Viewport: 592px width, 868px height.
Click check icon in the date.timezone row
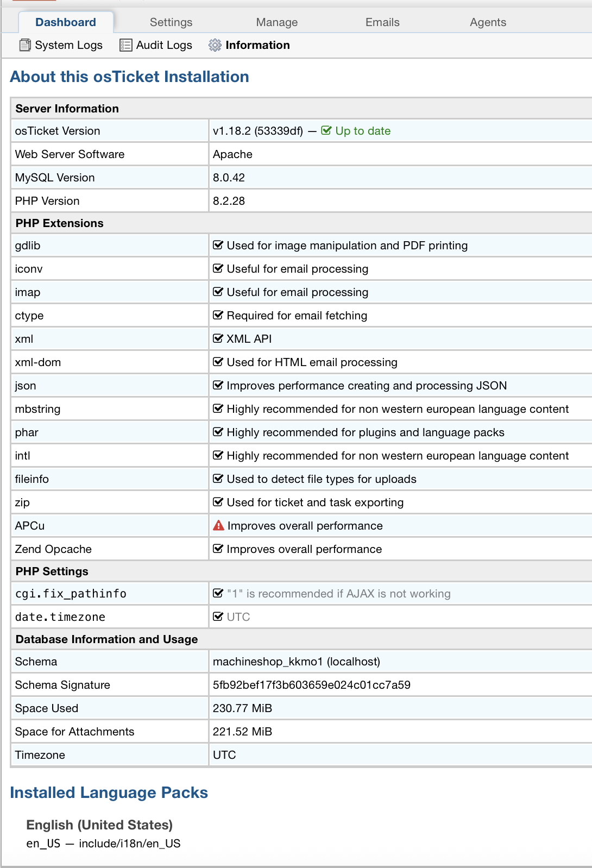[x=218, y=617]
